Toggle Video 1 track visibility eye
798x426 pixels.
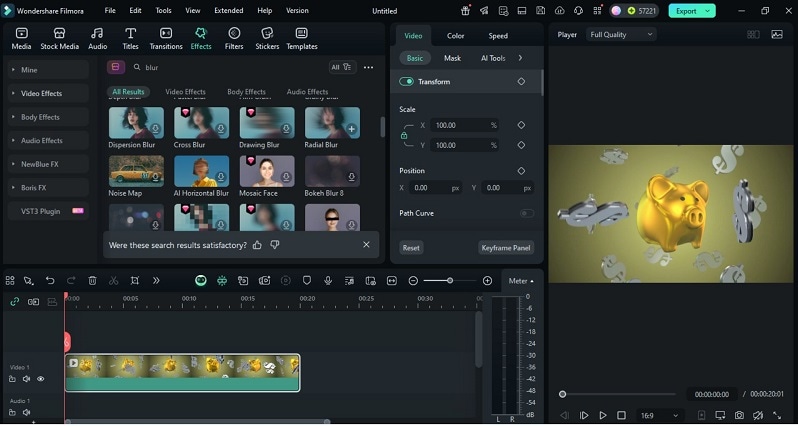(x=41, y=379)
